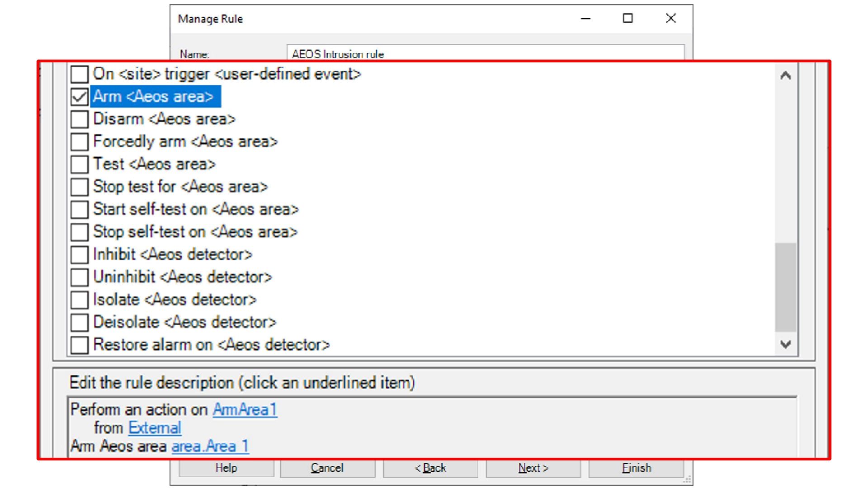Click the scroll down arrow of the actions list
The height and width of the screenshot is (488, 868).
785,344
